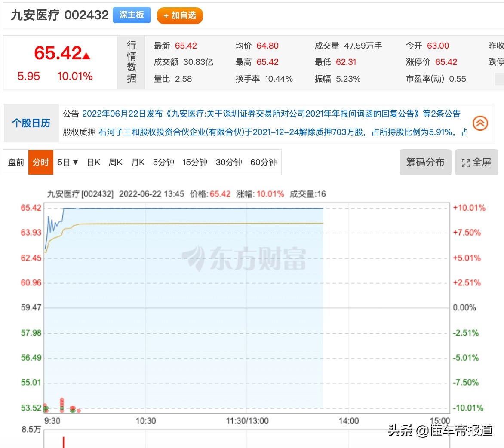Select the 分时 intraday tab
The height and width of the screenshot is (448, 504).
(x=41, y=162)
